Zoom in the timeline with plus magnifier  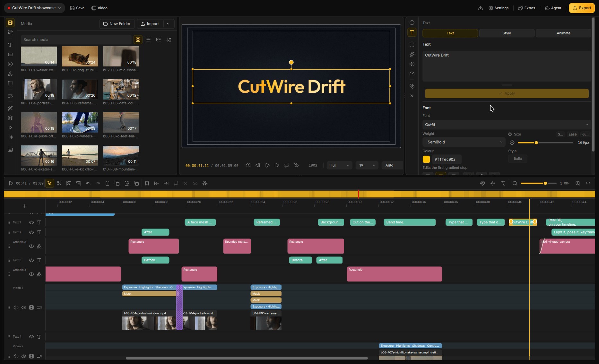(x=577, y=183)
